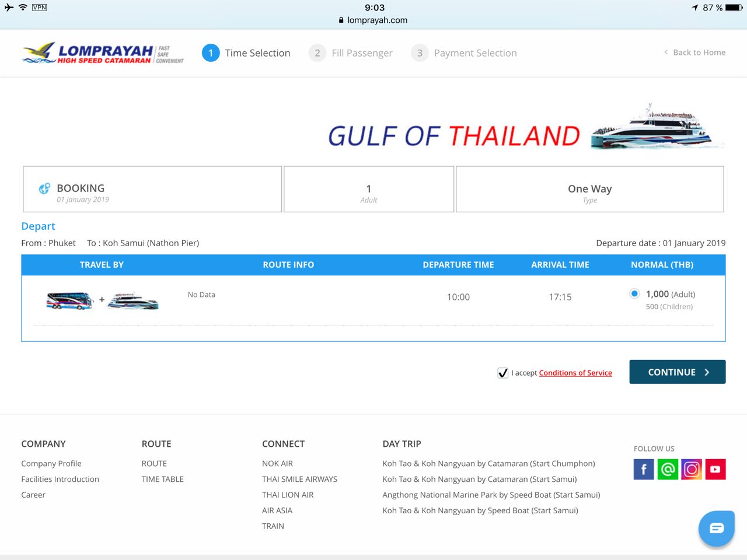The image size is (747, 560).
Task: Open the Instagram icon
Action: (692, 469)
